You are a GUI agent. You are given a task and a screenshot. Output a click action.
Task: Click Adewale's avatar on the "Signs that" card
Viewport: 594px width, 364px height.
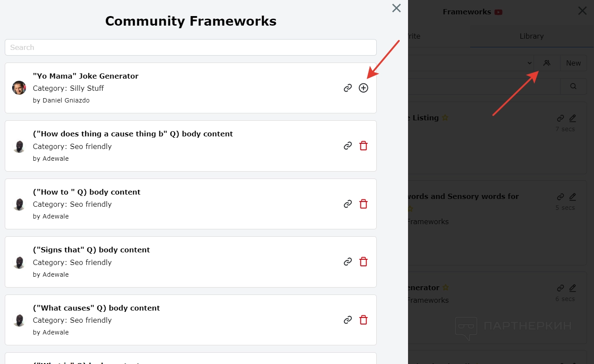coord(19,262)
